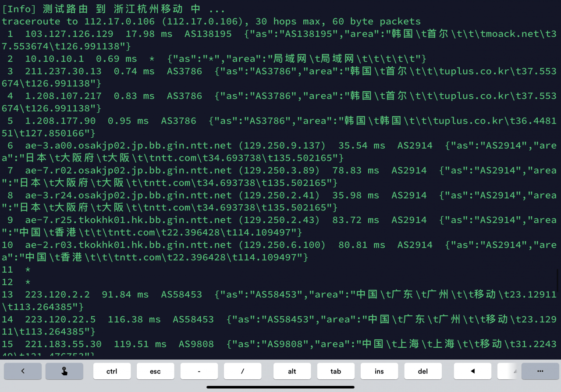Tap the back chevron key

click(x=23, y=371)
